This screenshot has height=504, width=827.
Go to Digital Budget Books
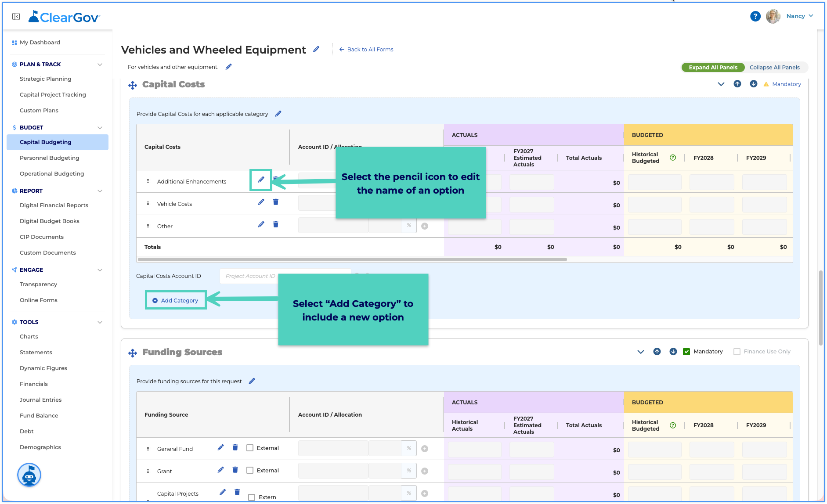(x=50, y=221)
